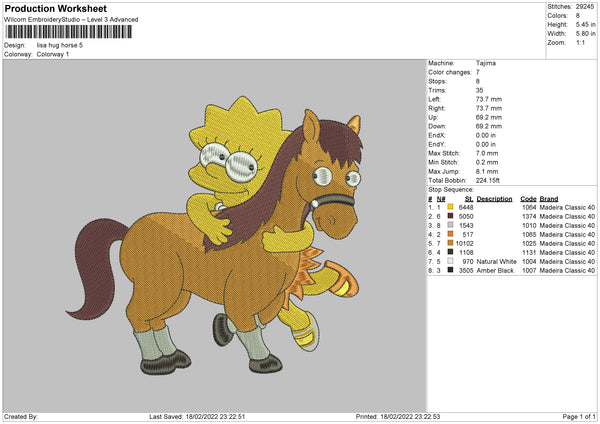Click the embroidery design preview image
600x424 pixels.
pos(214,235)
